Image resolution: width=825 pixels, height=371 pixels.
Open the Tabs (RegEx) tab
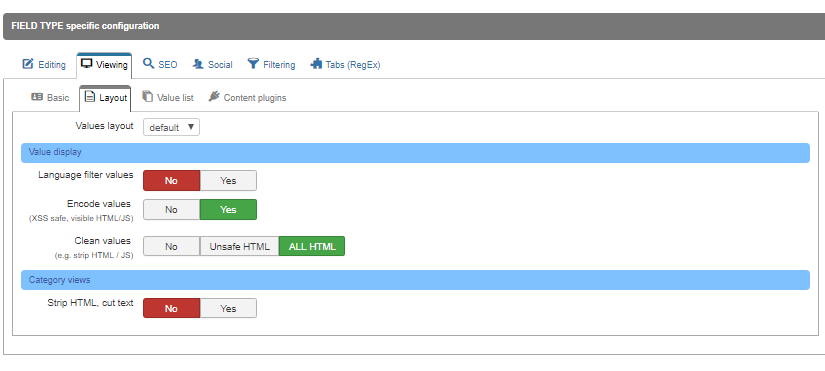345,65
